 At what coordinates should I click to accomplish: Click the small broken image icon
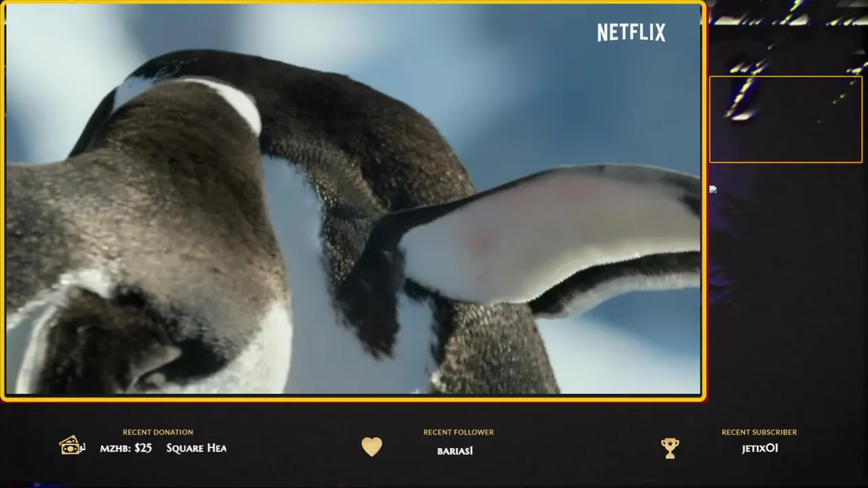pos(713,189)
